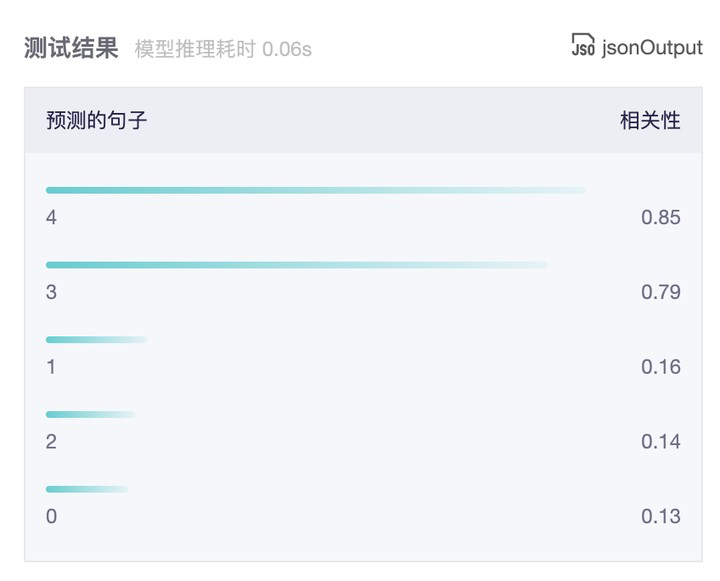720x581 pixels.
Task: Open the jsonOutput link
Action: point(652,48)
